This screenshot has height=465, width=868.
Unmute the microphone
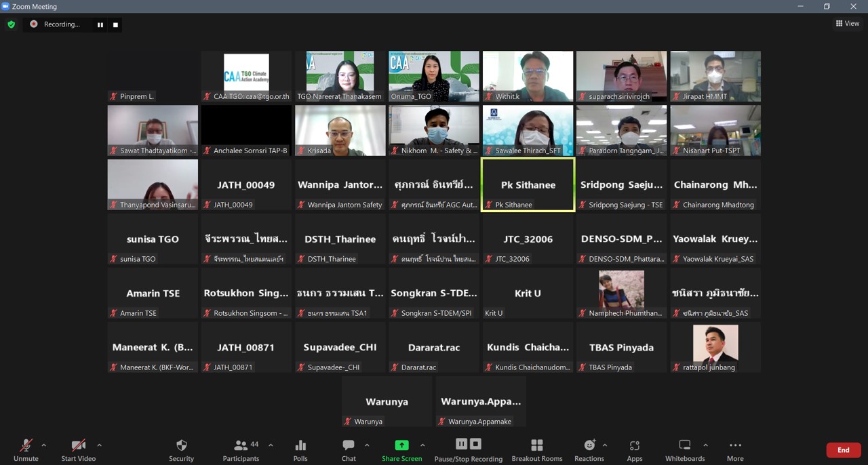(26, 449)
